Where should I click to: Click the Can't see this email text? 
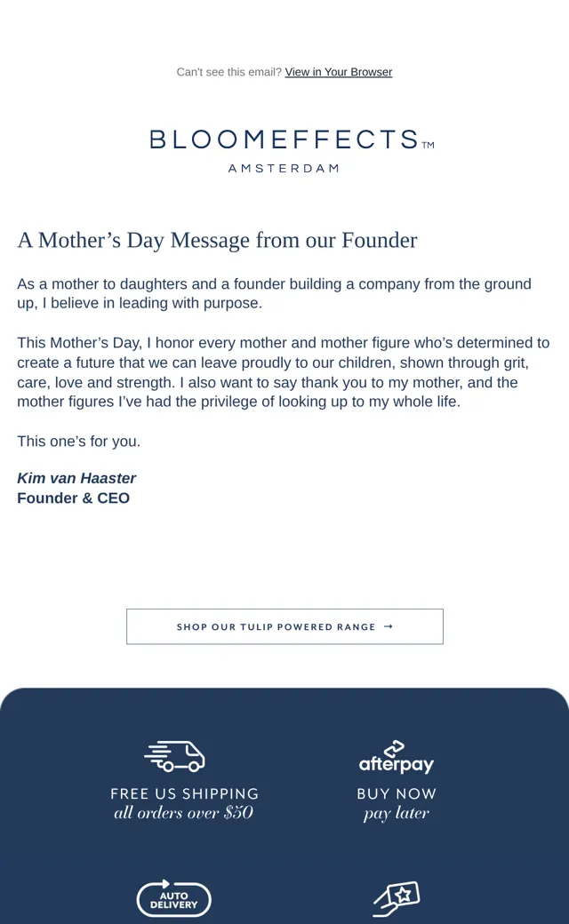pos(229,72)
